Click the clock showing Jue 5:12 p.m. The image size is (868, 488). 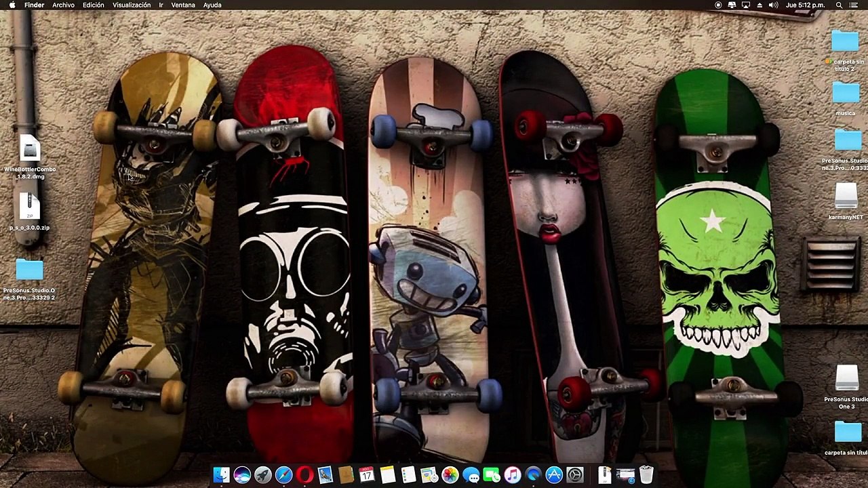click(805, 5)
